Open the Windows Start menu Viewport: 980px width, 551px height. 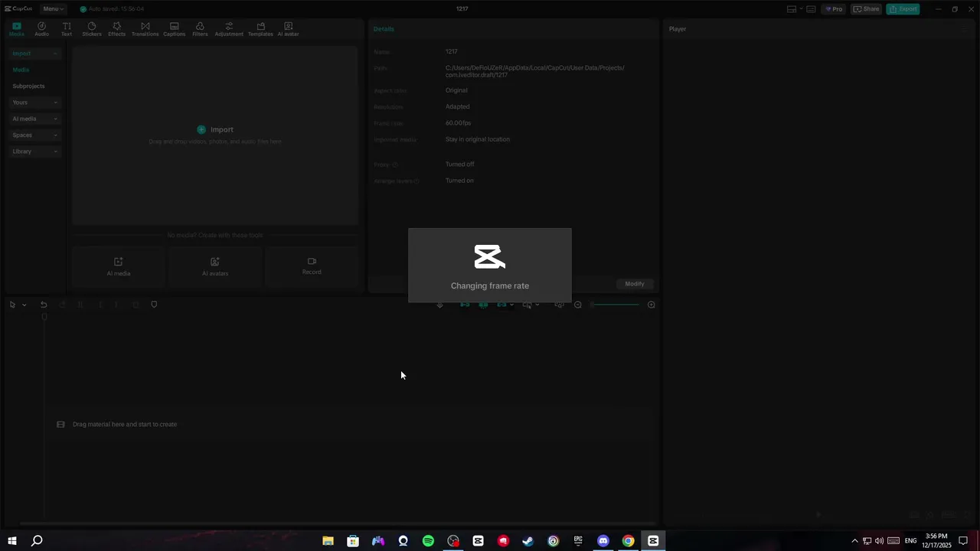[12, 541]
